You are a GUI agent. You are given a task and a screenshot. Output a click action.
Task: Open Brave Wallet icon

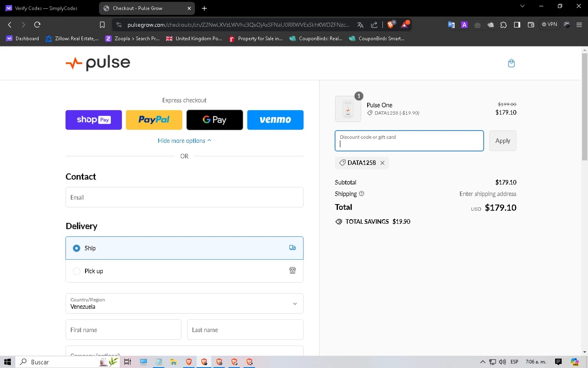click(x=531, y=25)
